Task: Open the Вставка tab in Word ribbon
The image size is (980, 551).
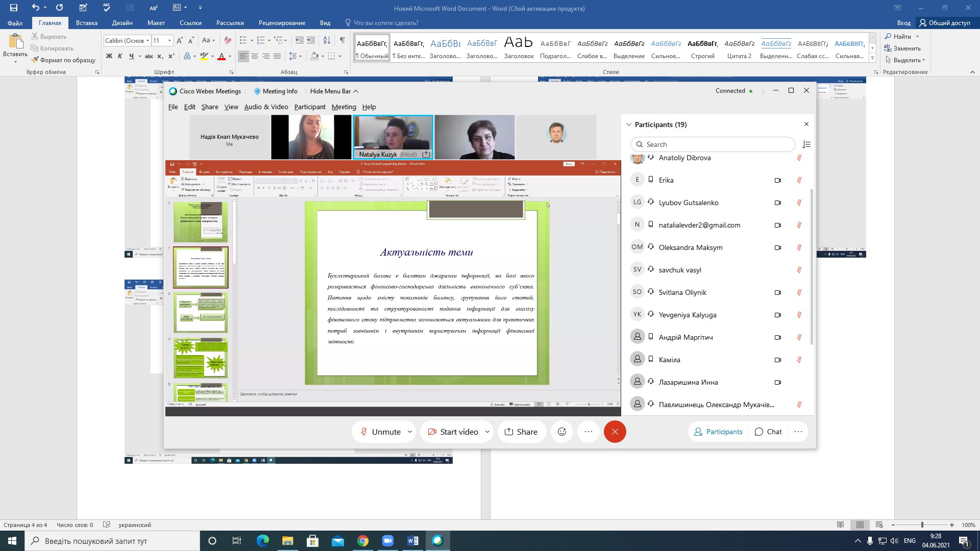Action: coord(87,22)
